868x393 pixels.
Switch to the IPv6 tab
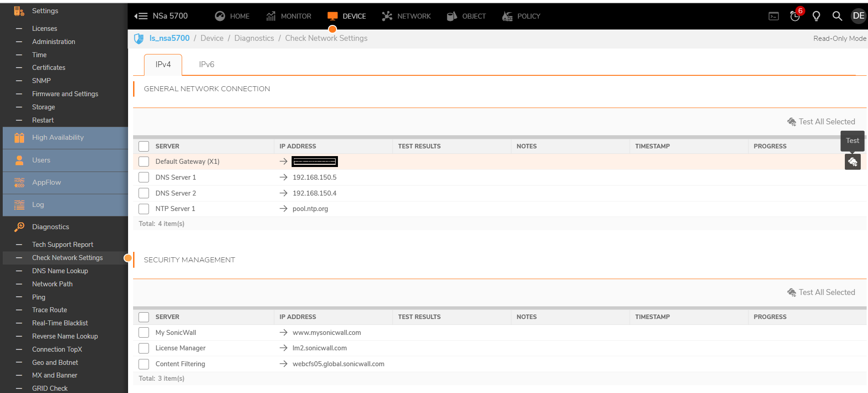pos(206,64)
